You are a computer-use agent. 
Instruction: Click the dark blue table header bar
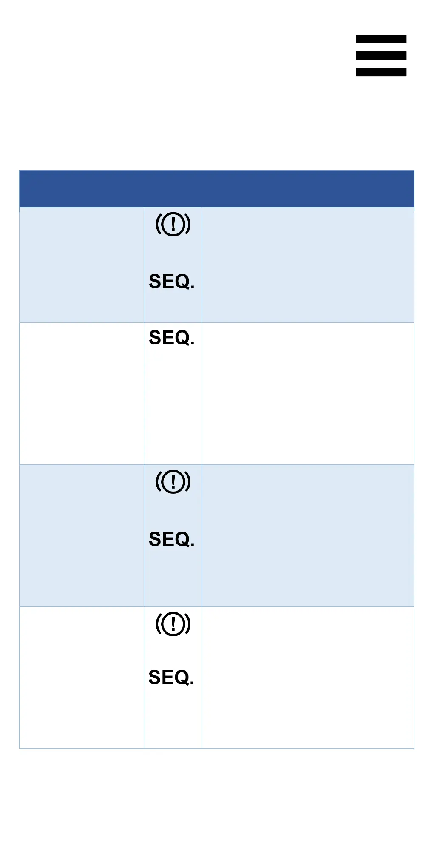point(217,189)
